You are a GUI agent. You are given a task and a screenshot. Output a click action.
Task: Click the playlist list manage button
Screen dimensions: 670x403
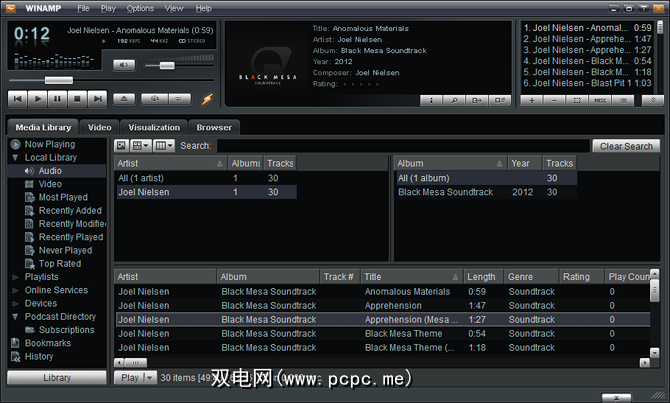pos(623,100)
